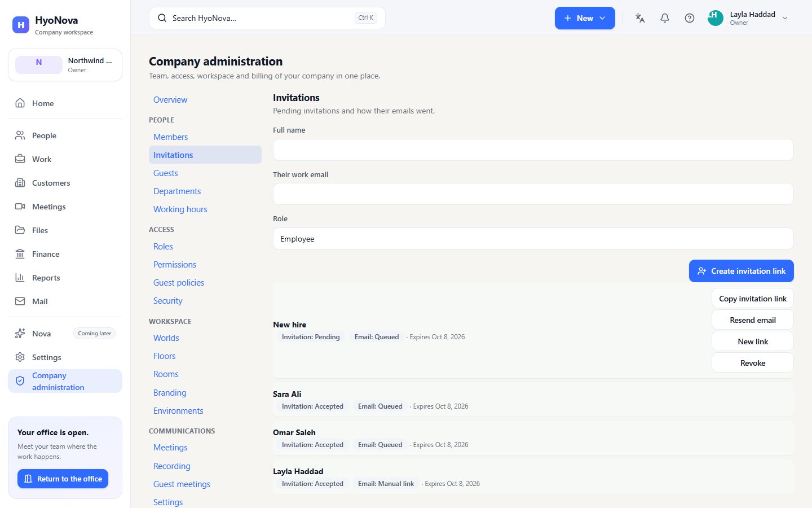Screen dimensions: 812x508
Task: Open Customers from the sidebar
Action: [x=65, y=183]
